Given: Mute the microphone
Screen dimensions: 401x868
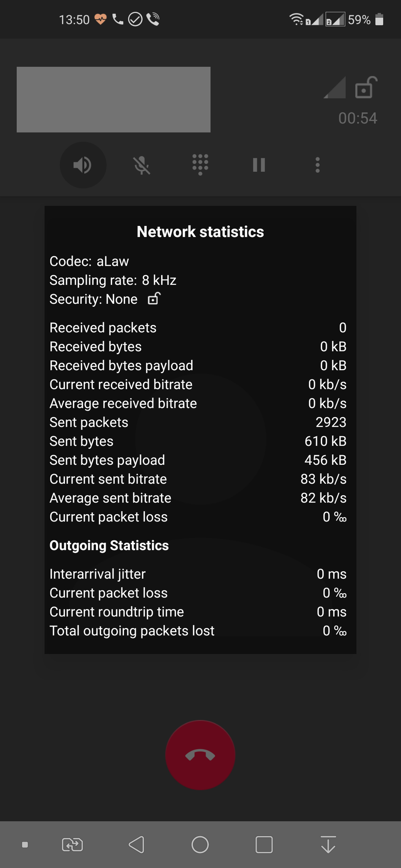Looking at the screenshot, I should click(141, 165).
